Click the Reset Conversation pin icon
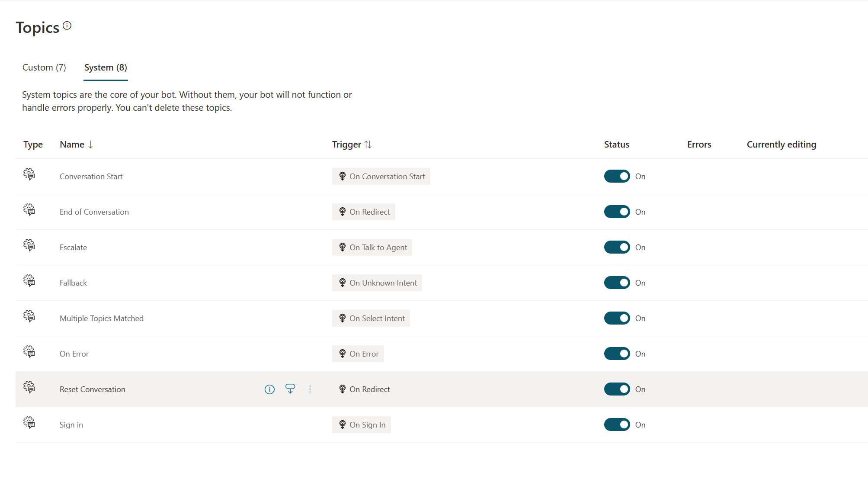The image size is (868, 492). click(x=289, y=389)
